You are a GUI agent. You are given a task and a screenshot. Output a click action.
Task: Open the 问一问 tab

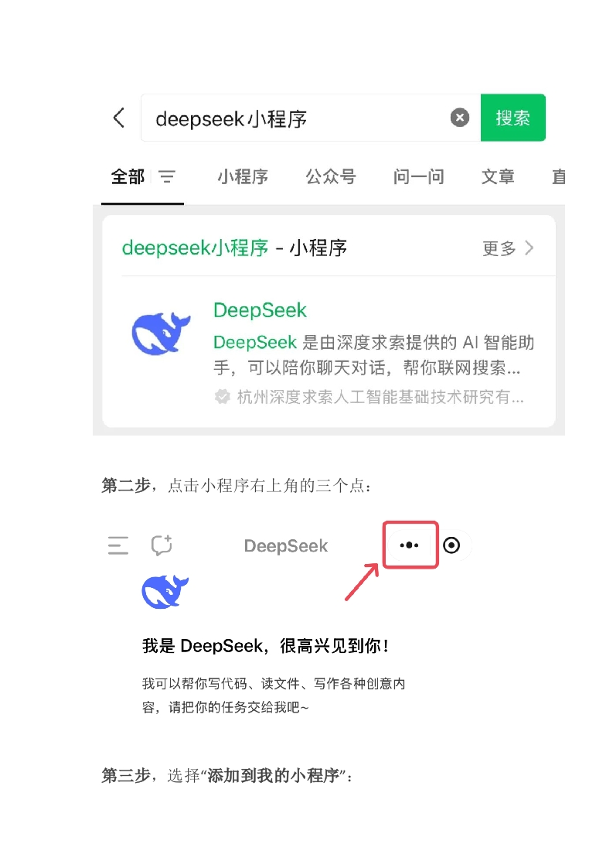pyautogui.click(x=419, y=176)
